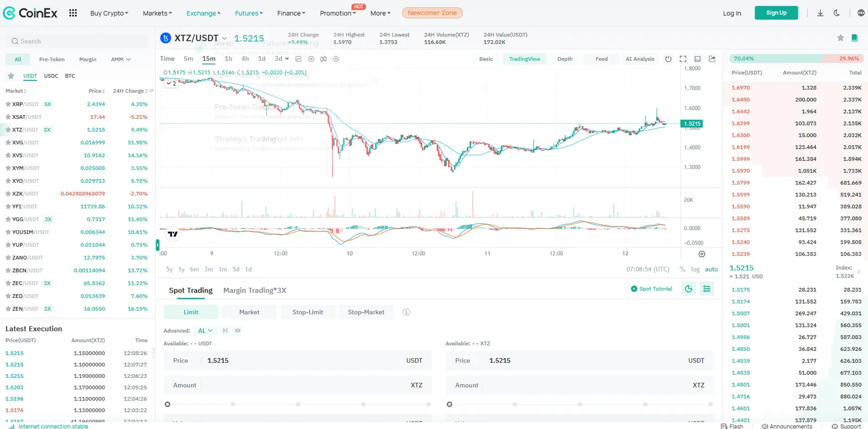Click the Log In link
The width and height of the screenshot is (868, 429).
pos(732,13)
